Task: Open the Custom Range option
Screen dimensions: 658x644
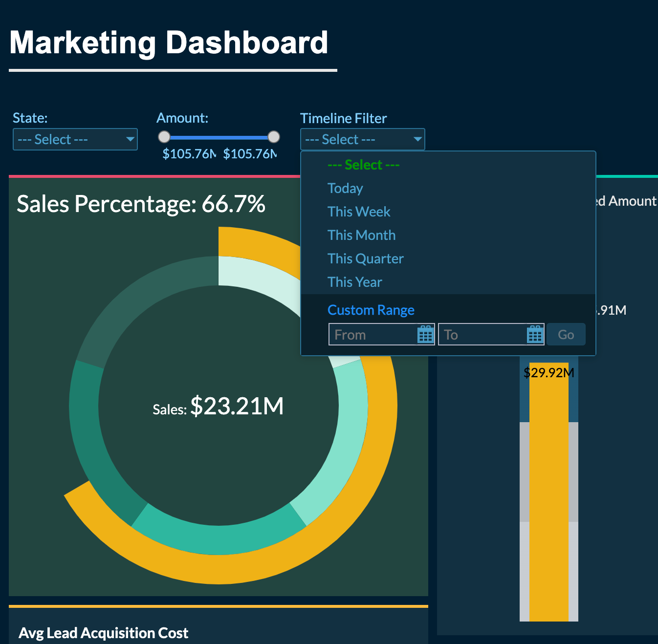Action: [371, 310]
